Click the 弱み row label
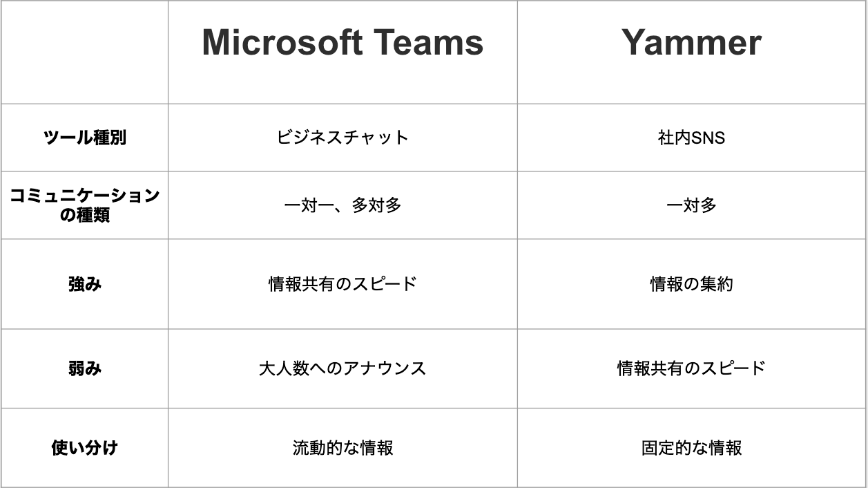The height and width of the screenshot is (488, 868). (84, 368)
